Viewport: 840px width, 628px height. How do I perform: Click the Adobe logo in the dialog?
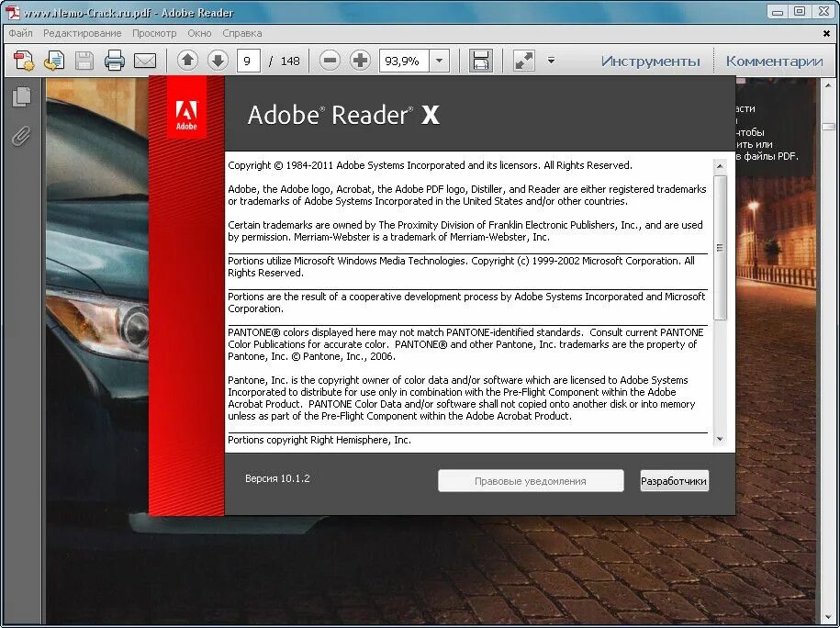click(x=186, y=115)
